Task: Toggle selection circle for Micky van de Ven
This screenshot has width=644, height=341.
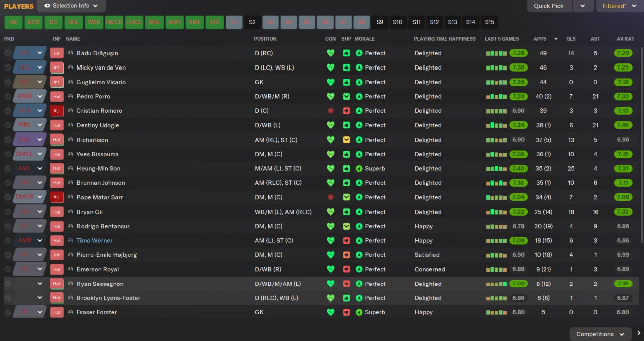Action: 8,67
